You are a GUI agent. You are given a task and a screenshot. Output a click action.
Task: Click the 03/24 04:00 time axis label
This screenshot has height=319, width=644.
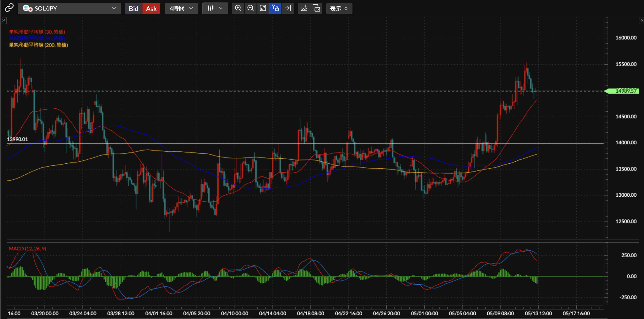[83, 313]
